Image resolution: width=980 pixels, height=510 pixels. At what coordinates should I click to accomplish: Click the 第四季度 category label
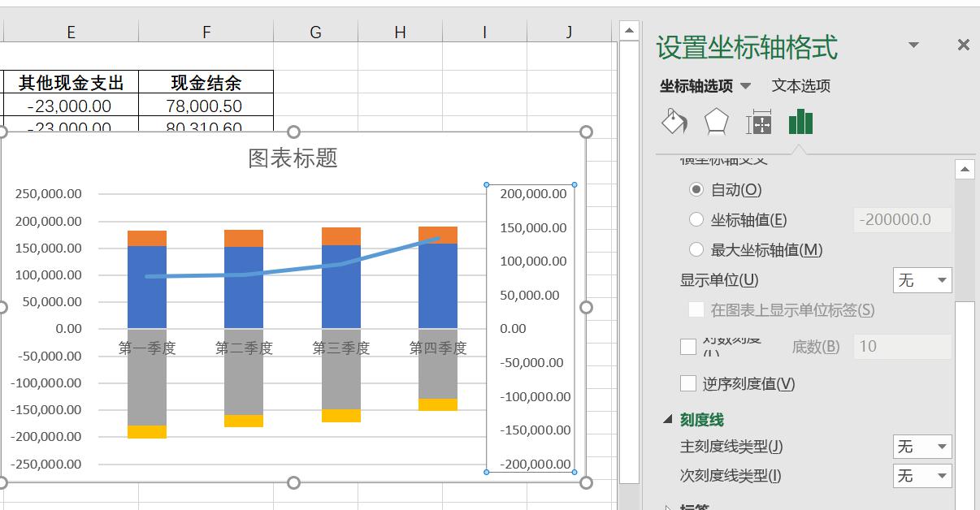[x=438, y=348]
